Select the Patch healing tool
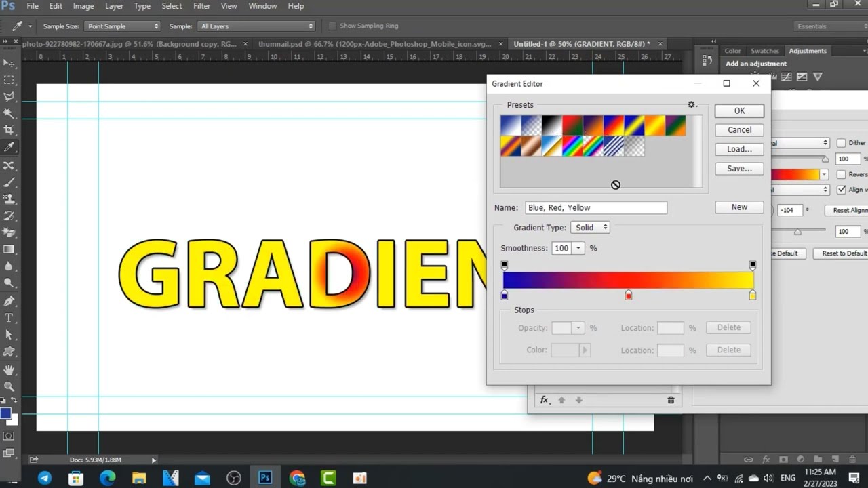868x488 pixels. click(x=9, y=166)
